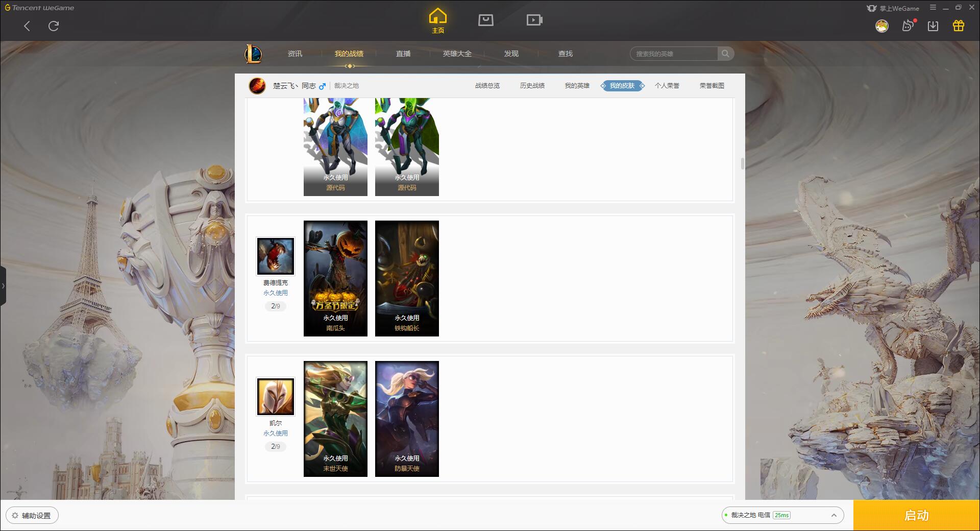Open the gift box icon
Screen dimensions: 980x531
[959, 26]
